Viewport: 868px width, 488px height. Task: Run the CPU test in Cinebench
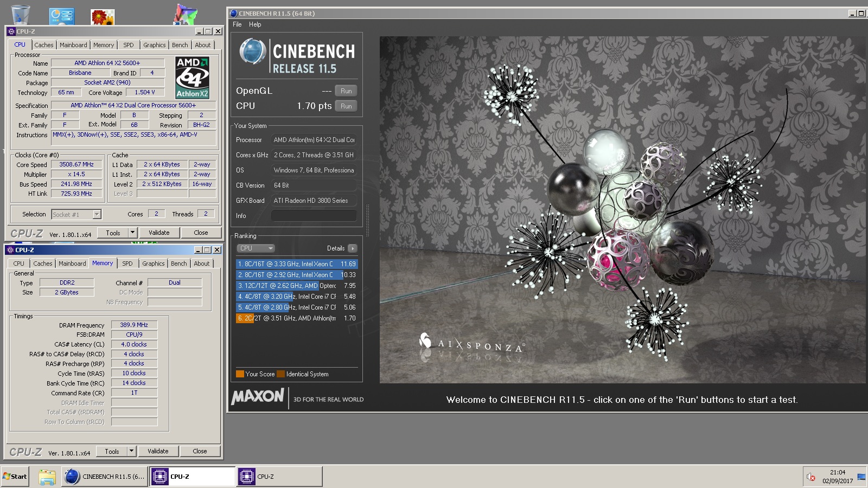(x=346, y=106)
